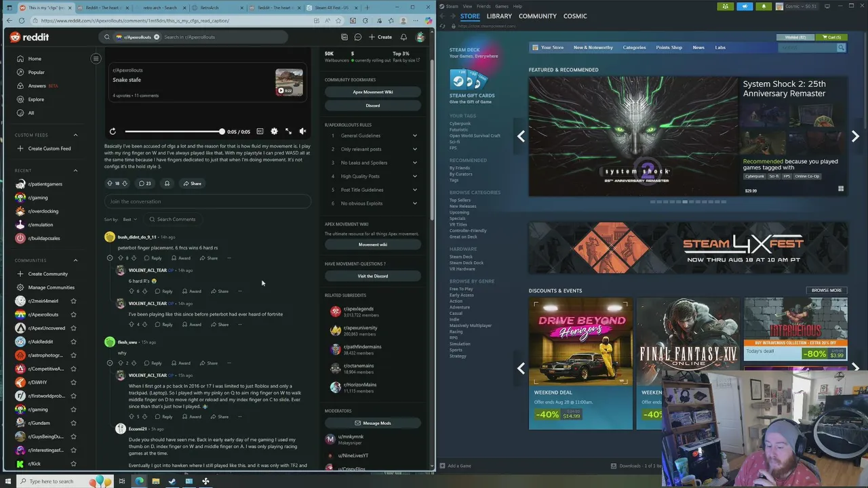Switch to RetroArch browser tab

(x=217, y=8)
